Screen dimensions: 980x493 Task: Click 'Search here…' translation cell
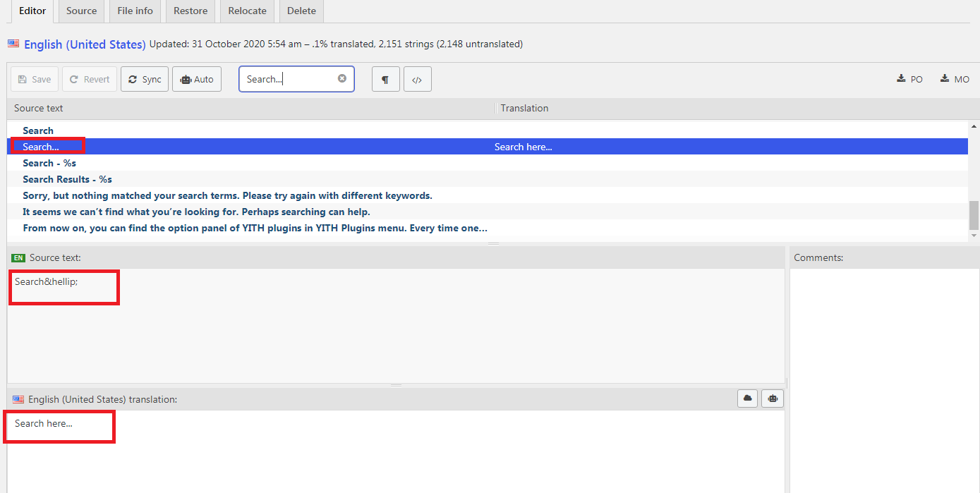pos(523,147)
